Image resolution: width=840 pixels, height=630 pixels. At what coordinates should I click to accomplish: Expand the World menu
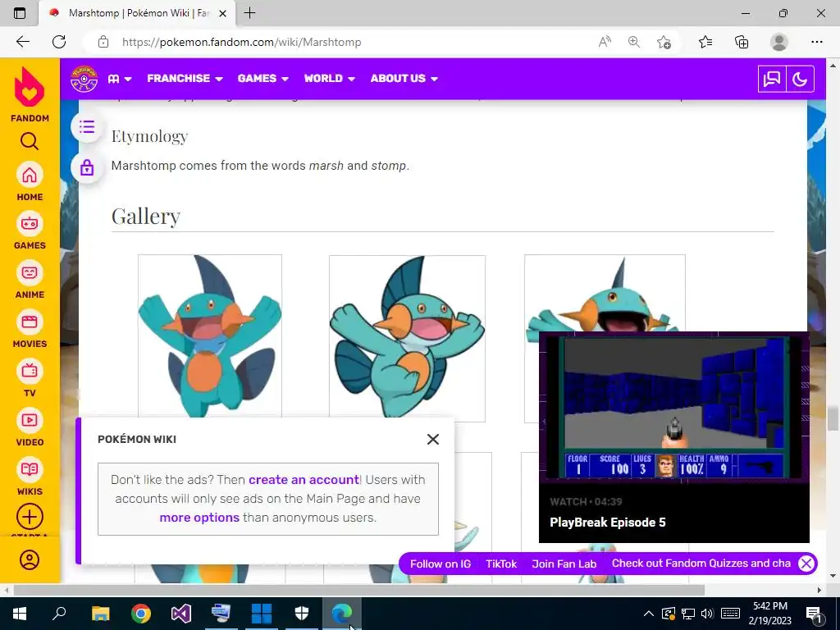tap(330, 78)
